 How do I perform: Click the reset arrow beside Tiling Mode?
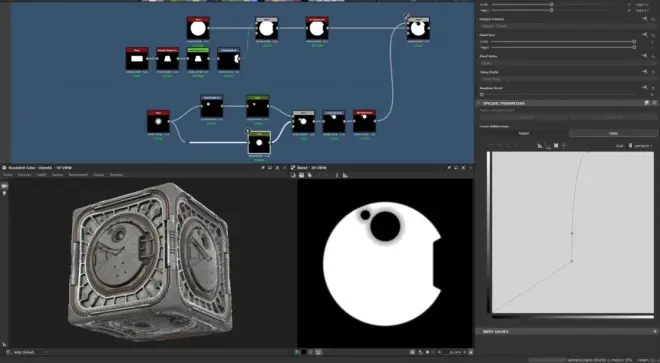(x=653, y=72)
